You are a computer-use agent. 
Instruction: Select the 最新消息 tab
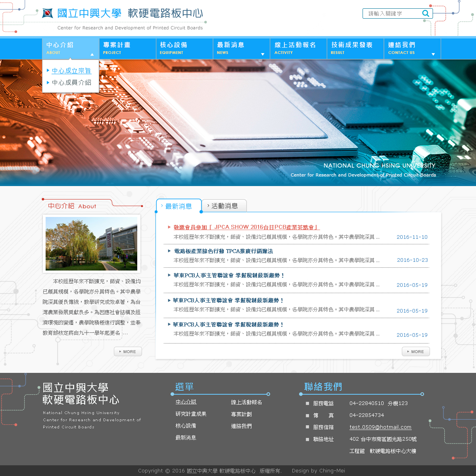[178, 206]
